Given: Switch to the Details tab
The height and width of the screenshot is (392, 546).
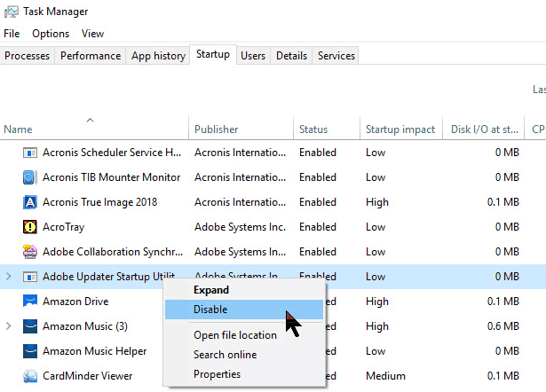Looking at the screenshot, I should (x=292, y=56).
